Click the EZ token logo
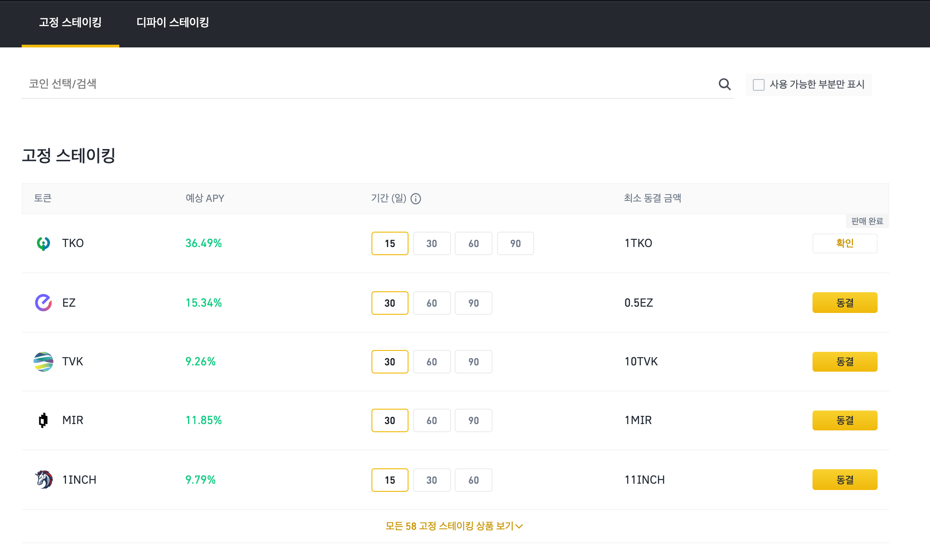 tap(43, 303)
